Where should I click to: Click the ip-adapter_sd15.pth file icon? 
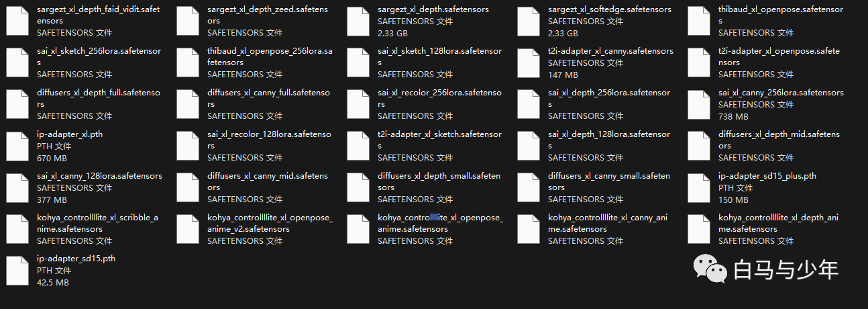tap(17, 271)
